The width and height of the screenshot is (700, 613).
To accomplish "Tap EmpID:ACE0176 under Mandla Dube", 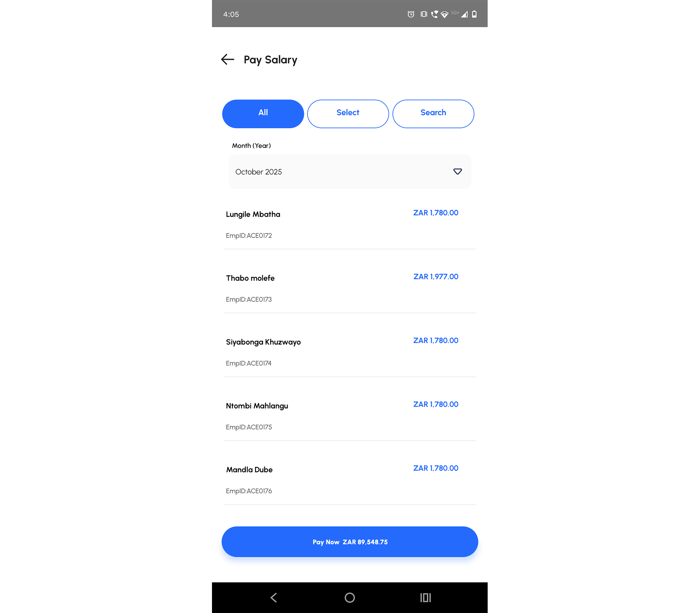I will tap(249, 491).
